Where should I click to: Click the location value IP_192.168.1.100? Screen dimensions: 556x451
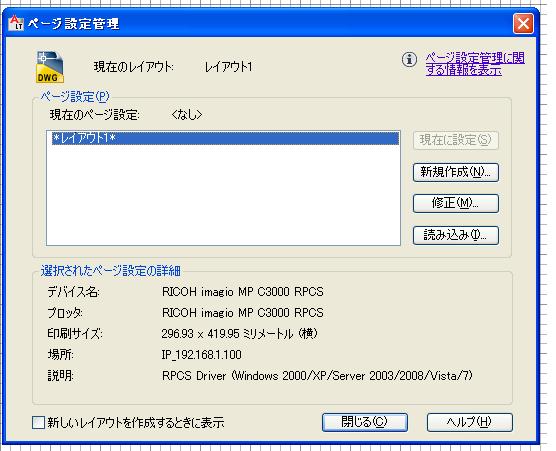[x=201, y=355]
